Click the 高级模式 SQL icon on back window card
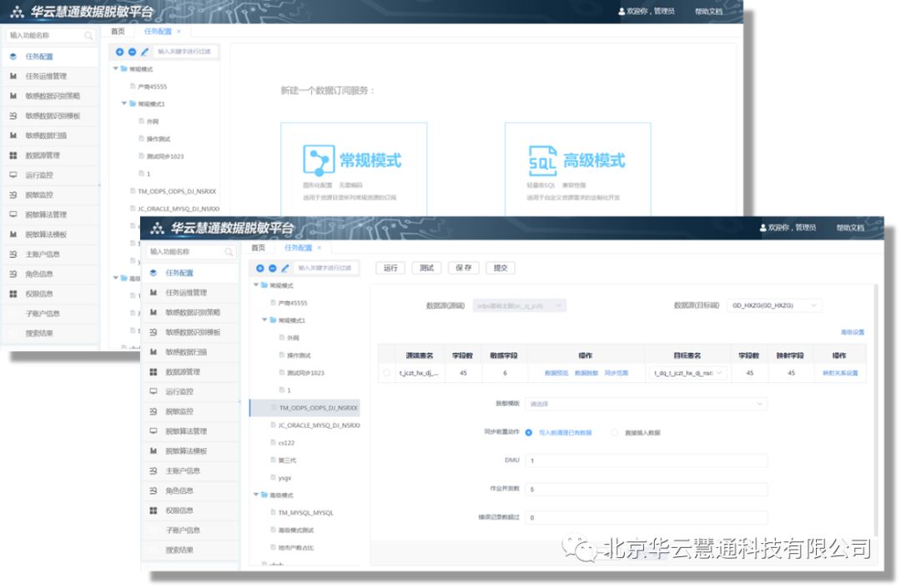This screenshot has width=901, height=588. [x=542, y=161]
